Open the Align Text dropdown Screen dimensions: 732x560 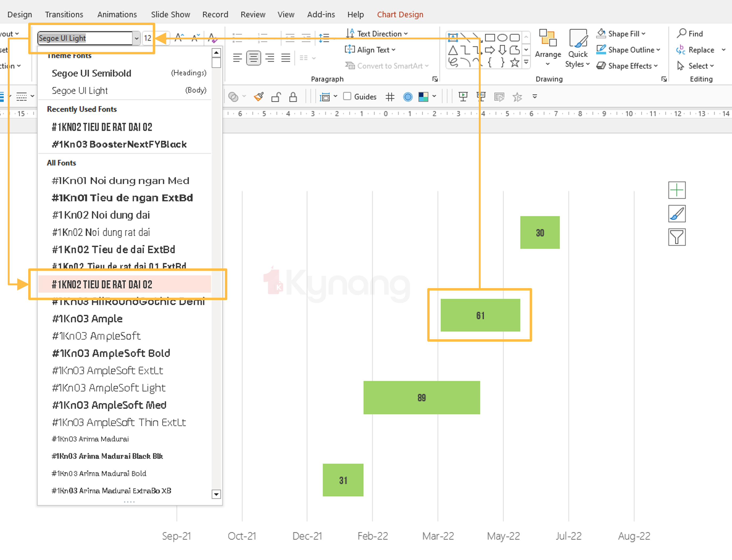[370, 50]
